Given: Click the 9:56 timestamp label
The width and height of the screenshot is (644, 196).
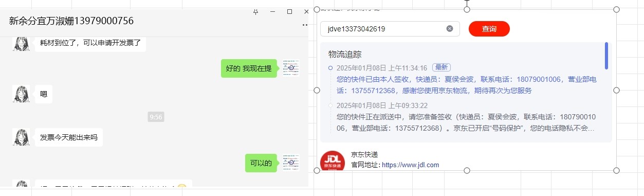Looking at the screenshot, I should (156, 117).
